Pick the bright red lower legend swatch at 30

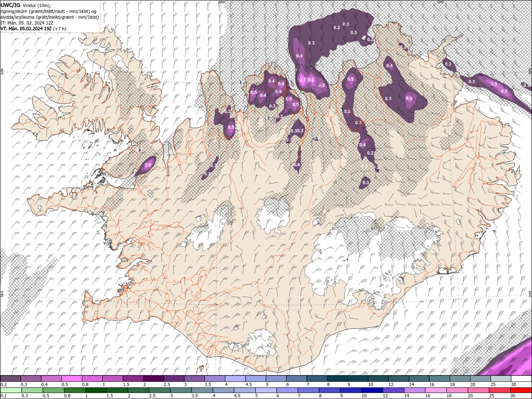521,390
